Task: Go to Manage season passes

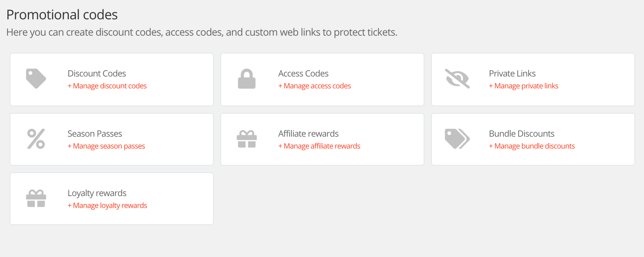Action: coord(106,146)
